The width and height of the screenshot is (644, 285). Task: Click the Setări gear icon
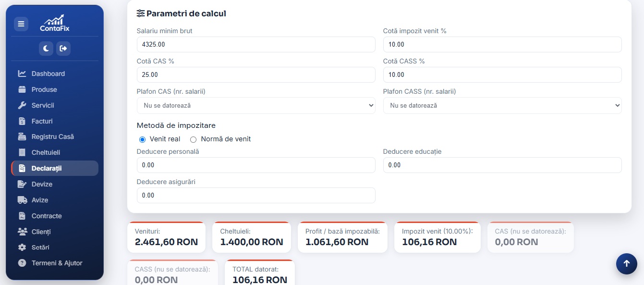[22, 247]
